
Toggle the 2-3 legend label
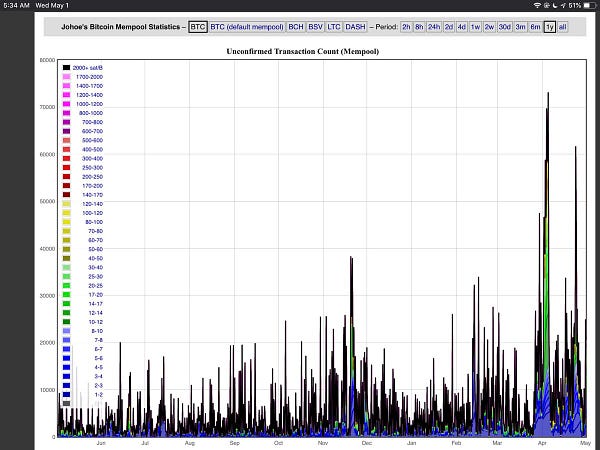pyautogui.click(x=98, y=386)
